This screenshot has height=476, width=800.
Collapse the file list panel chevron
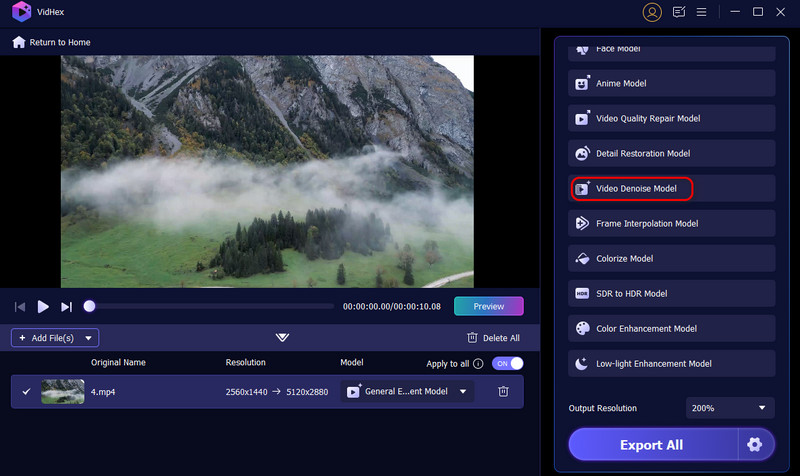click(282, 337)
